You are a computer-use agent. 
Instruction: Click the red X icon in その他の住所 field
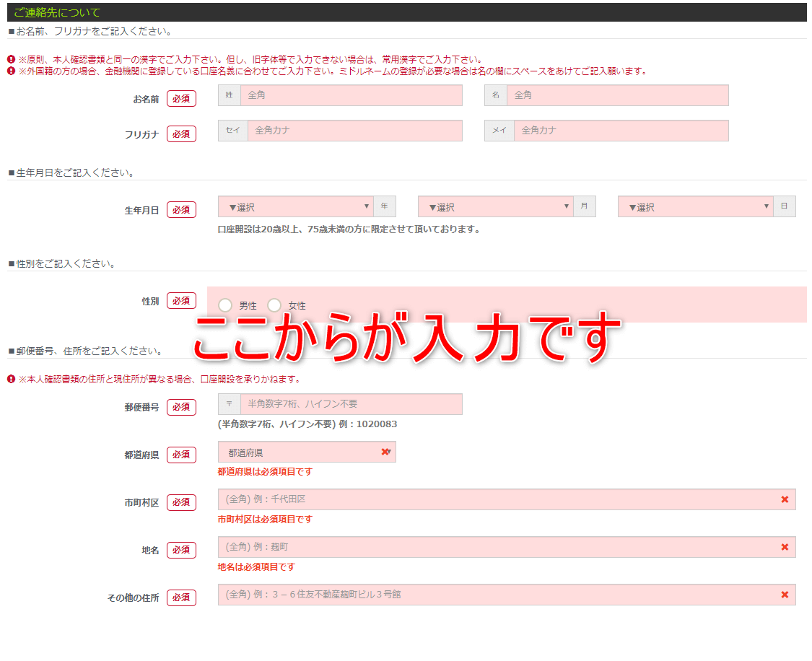click(785, 595)
